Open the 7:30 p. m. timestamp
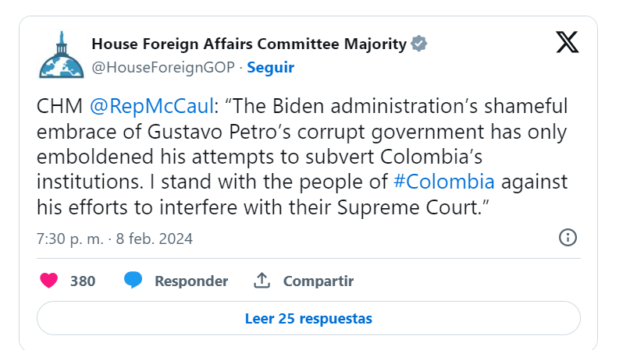The image size is (644, 350). 69,239
